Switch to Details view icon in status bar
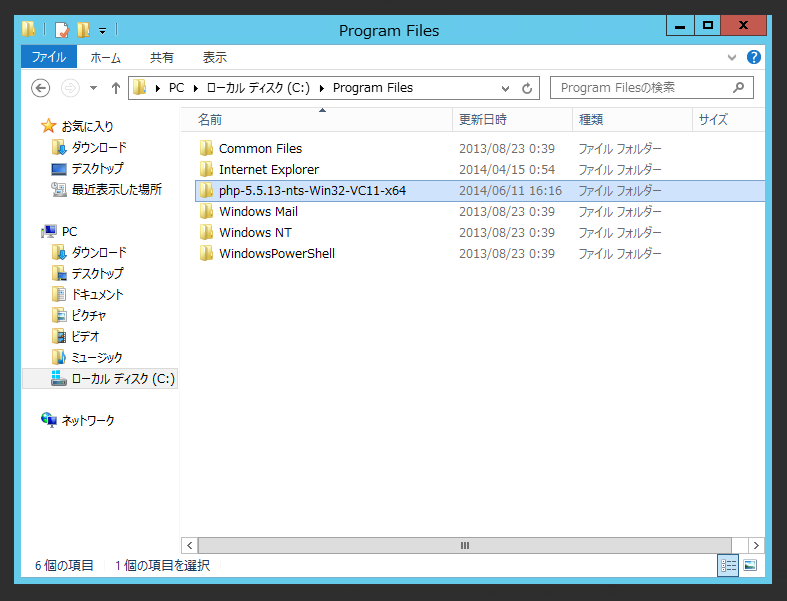 [728, 566]
